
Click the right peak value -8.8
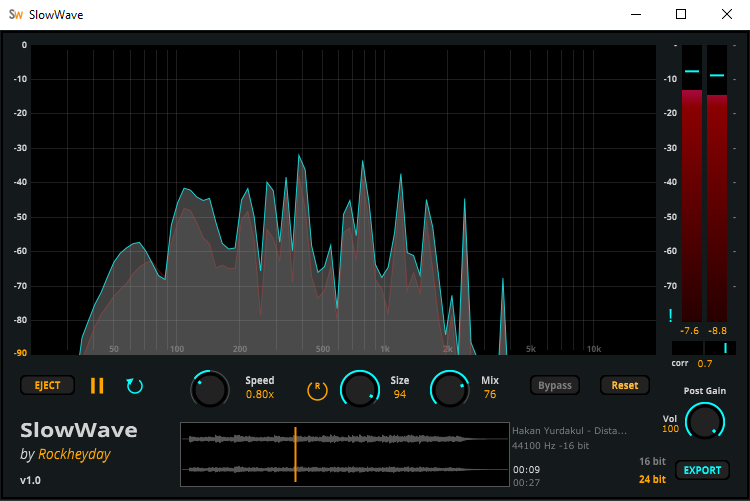(x=717, y=331)
